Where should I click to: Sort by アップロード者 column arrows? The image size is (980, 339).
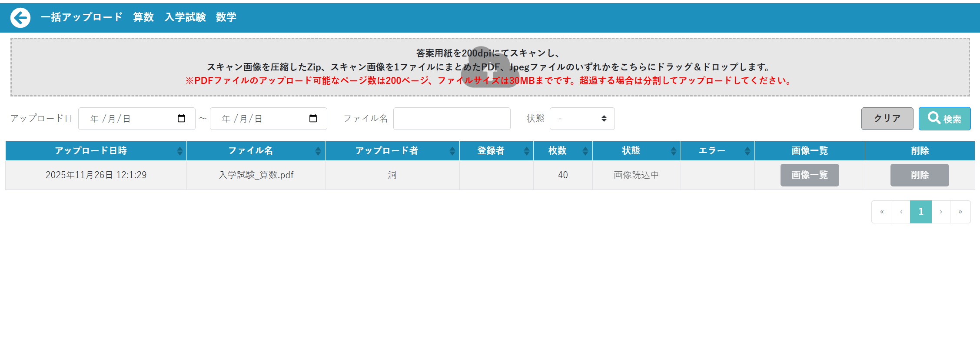pos(452,151)
